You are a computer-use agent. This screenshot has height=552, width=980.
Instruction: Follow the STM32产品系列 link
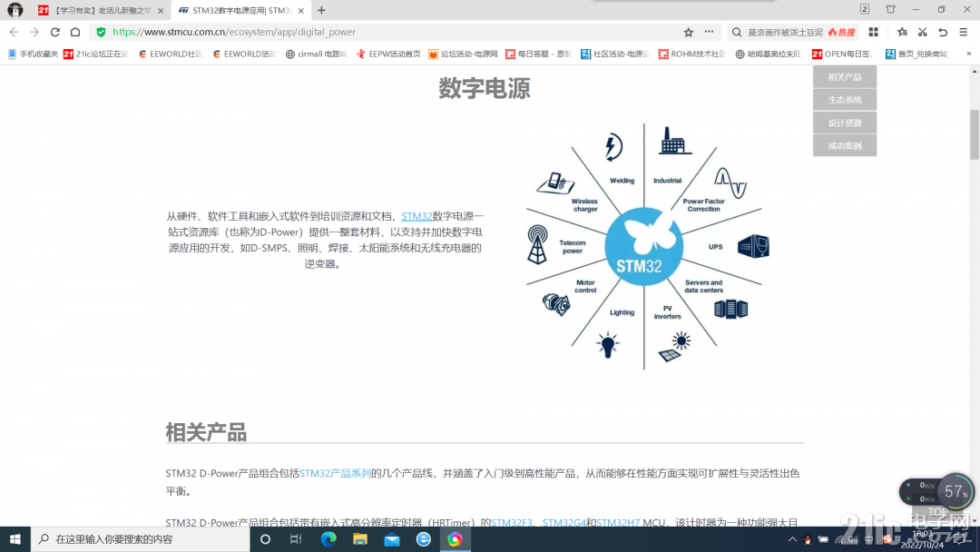click(335, 473)
